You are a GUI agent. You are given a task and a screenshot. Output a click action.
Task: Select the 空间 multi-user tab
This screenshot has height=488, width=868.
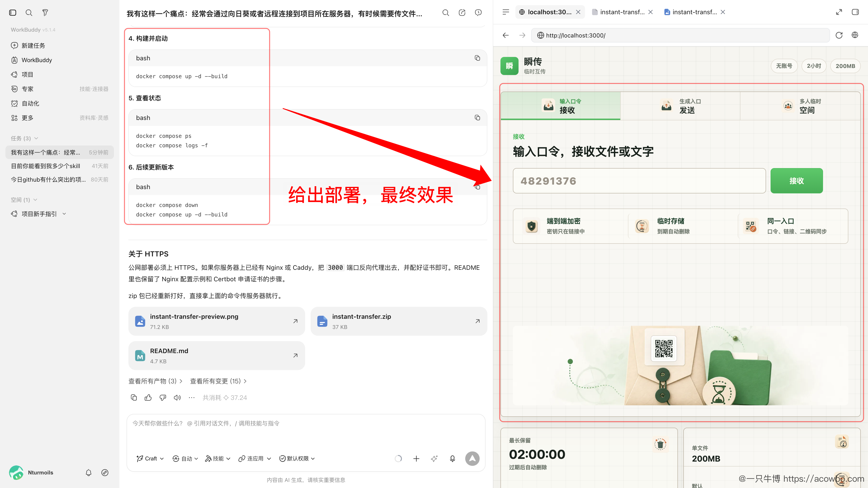tap(800, 106)
